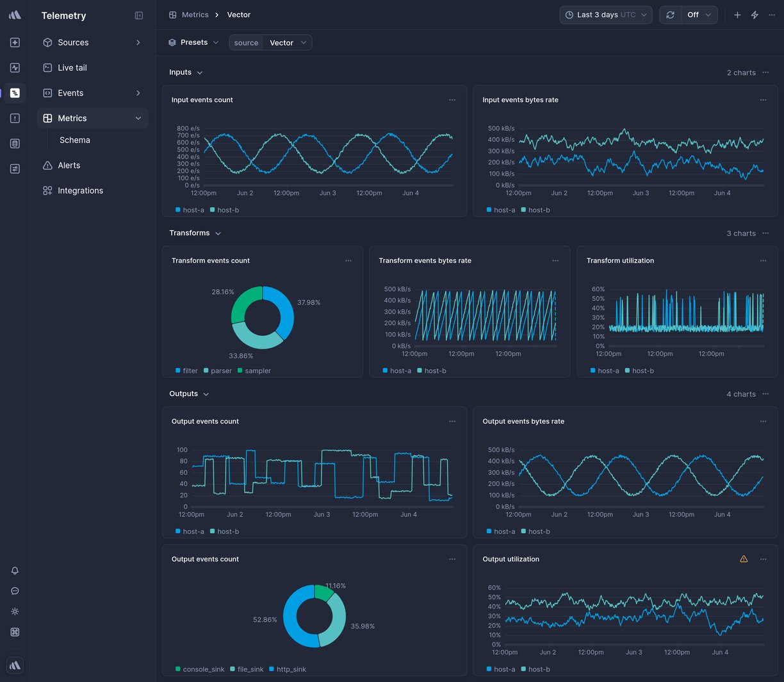Open the sparkle icon in the left rail
The height and width of the screenshot is (682, 784).
pos(15,42)
